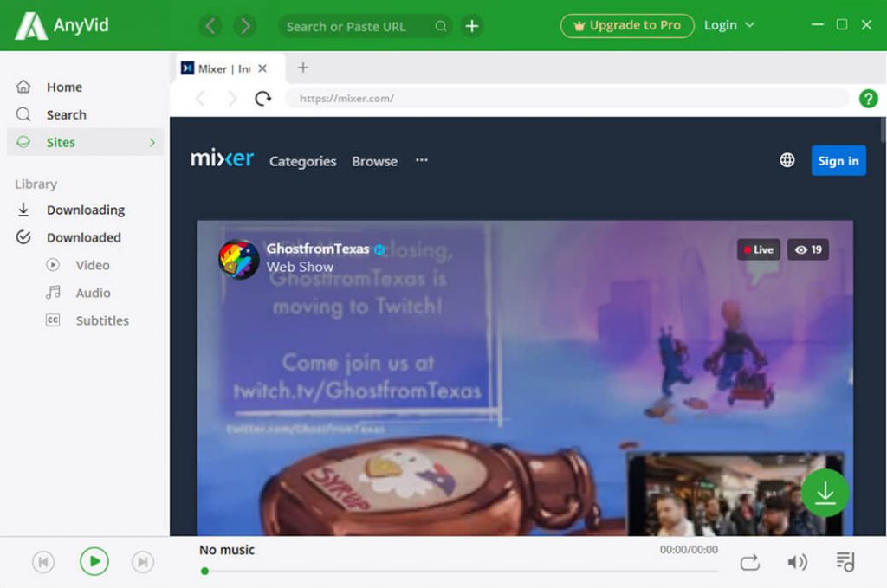
Task: Click the magnifier icon in the search bar
Action: (441, 26)
